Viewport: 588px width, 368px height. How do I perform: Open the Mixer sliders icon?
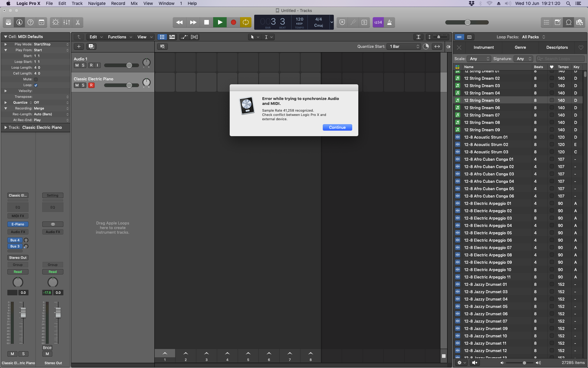[x=66, y=22]
